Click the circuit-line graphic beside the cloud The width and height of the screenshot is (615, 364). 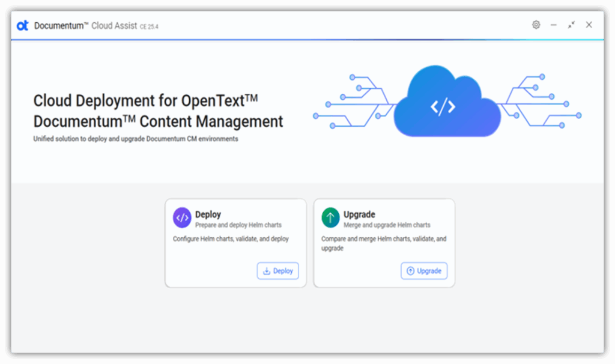[x=354, y=102]
